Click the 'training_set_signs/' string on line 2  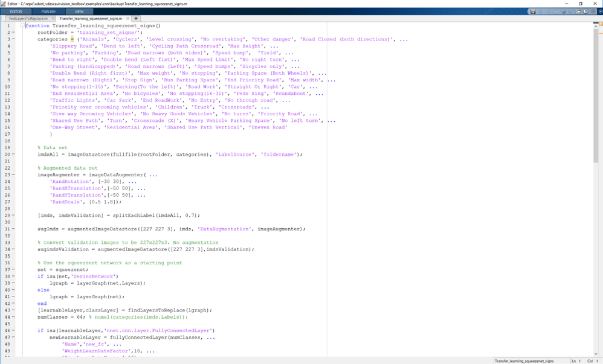(108, 32)
